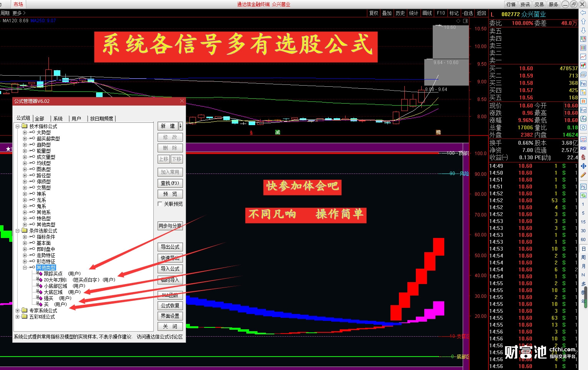Expand the 指标条件 tree node
The image size is (588, 370).
tap(25, 237)
